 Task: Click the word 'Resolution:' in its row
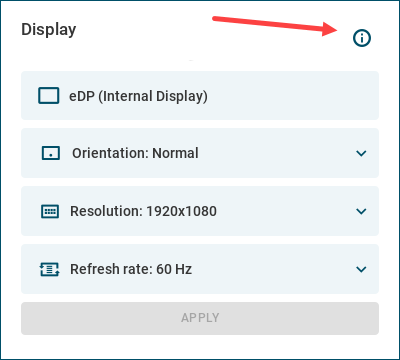click(x=106, y=211)
